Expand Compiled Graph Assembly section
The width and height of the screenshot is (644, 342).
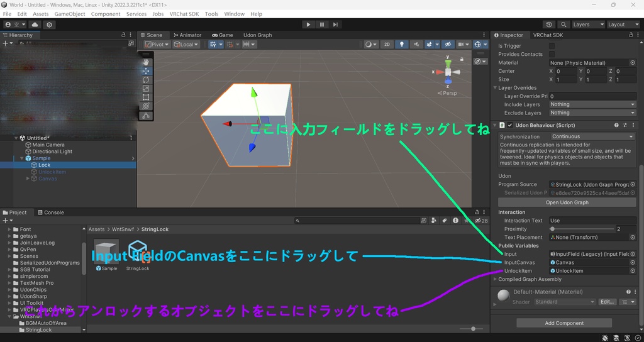point(496,279)
